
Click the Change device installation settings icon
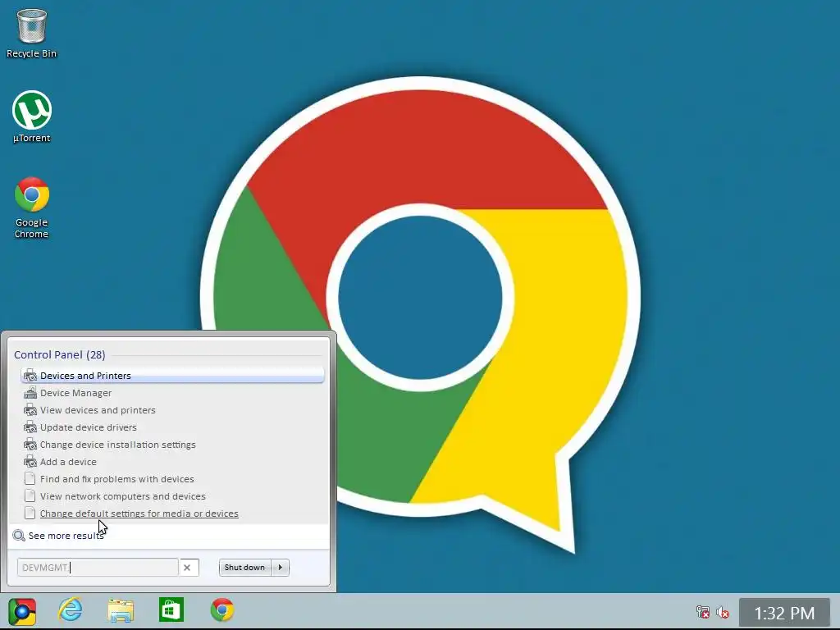click(30, 444)
